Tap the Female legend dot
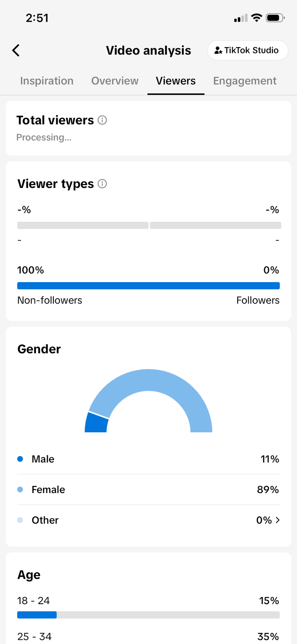Image resolution: width=297 pixels, height=644 pixels. click(x=20, y=489)
